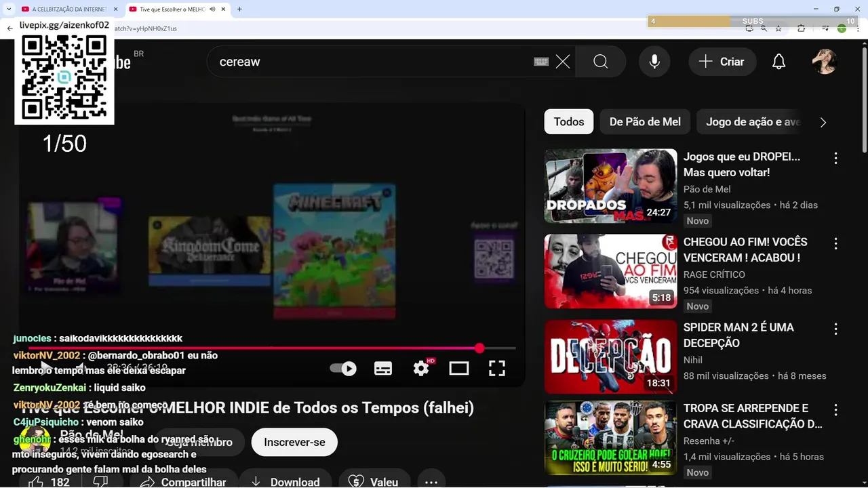Screen dimensions: 868x488
Task: Open a new browser tab
Action: (239, 9)
